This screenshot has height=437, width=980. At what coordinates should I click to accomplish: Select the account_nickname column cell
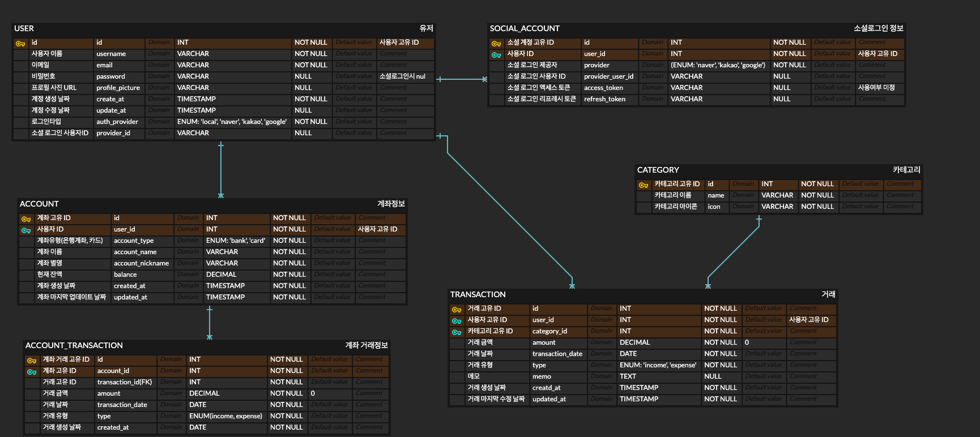click(x=143, y=263)
